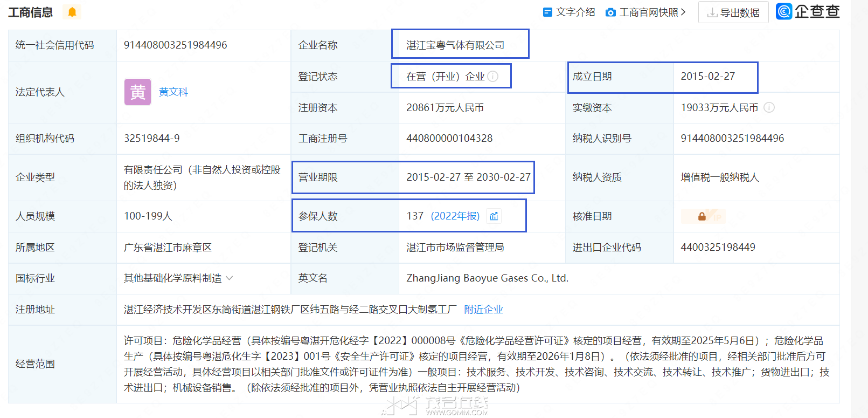Select taxpayer qualification 增值税一般纳税人

tap(720, 177)
